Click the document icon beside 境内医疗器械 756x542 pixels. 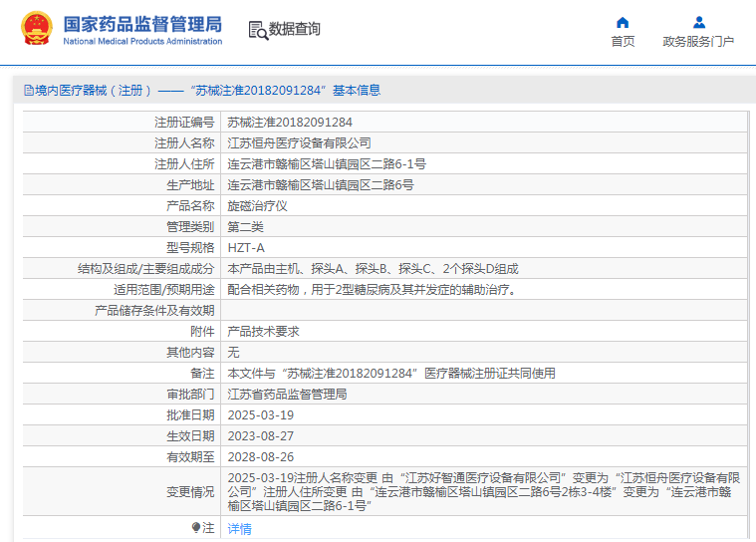click(x=29, y=91)
